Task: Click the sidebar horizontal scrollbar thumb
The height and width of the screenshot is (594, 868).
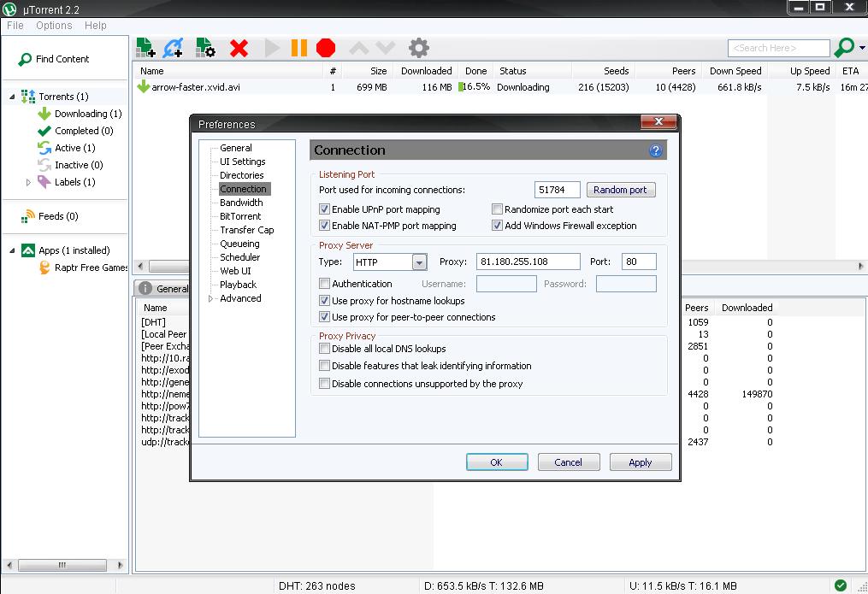Action: [x=62, y=565]
